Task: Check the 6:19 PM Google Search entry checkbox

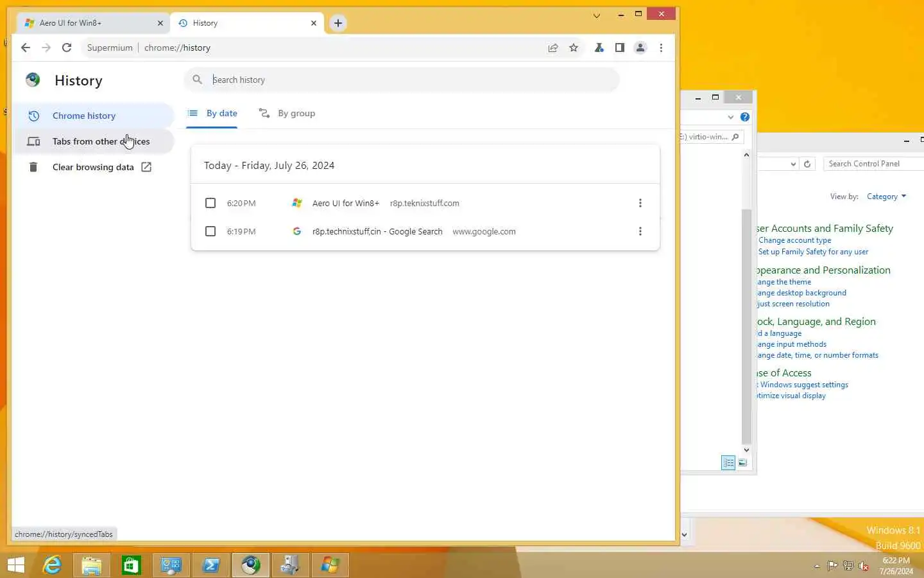Action: (x=210, y=231)
